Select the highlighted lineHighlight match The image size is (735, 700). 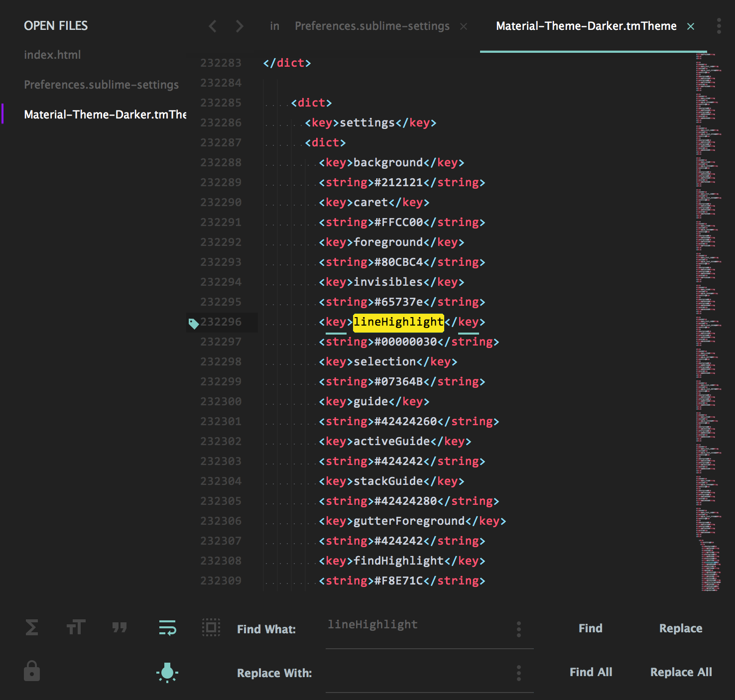click(398, 322)
